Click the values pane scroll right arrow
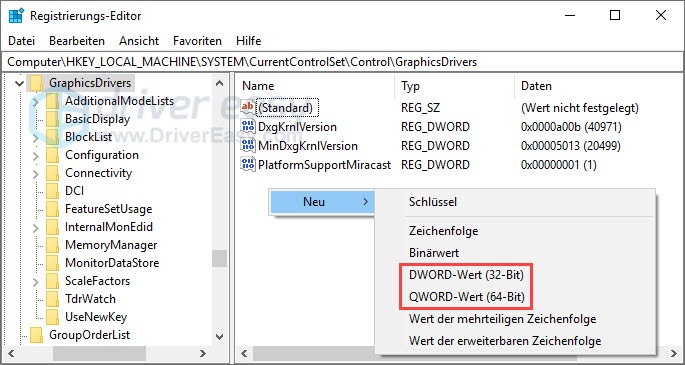Image resolution: width=685 pixels, height=365 pixels. coord(673,353)
